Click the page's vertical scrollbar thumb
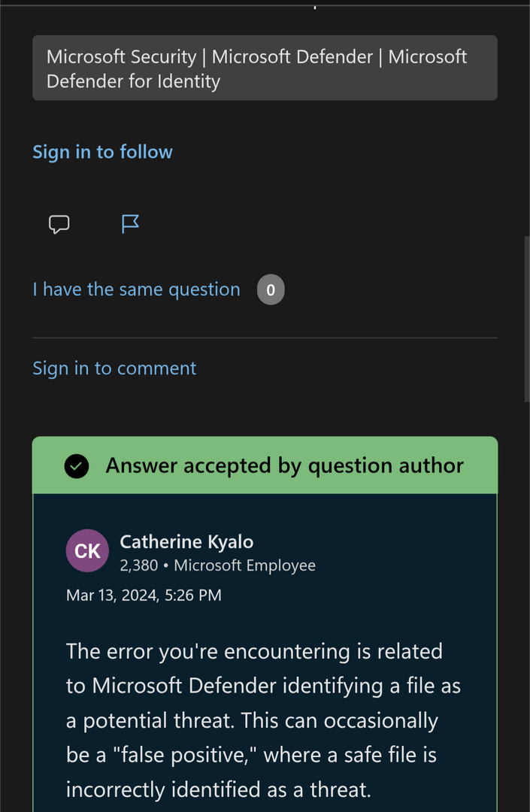The image size is (530, 812). (526, 320)
